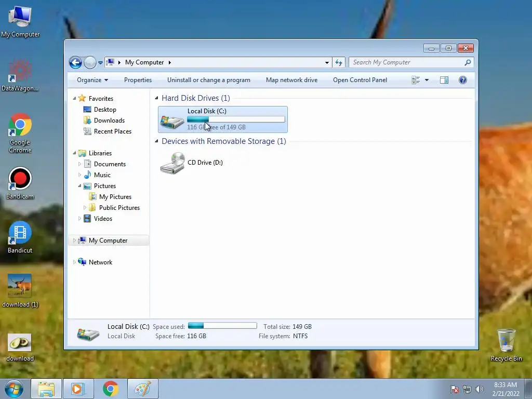Image resolution: width=532 pixels, height=399 pixels.
Task: Click the Forward navigation arrow button
Action: click(90, 62)
